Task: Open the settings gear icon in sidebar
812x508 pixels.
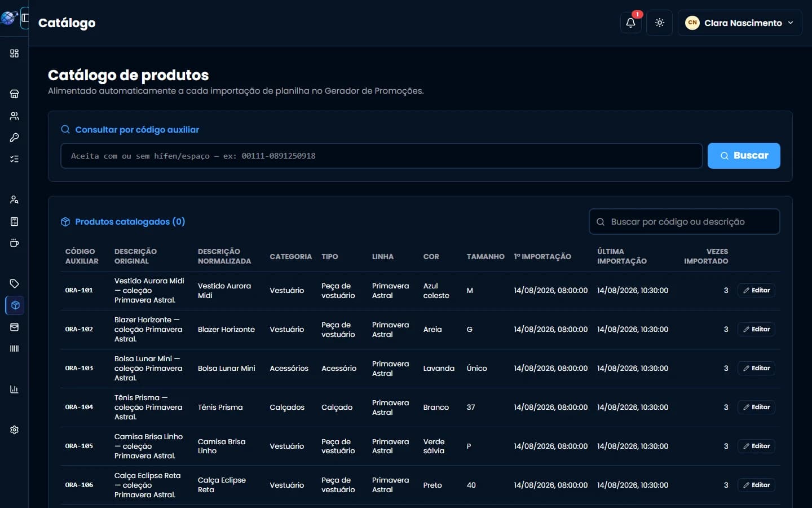Action: (x=15, y=430)
